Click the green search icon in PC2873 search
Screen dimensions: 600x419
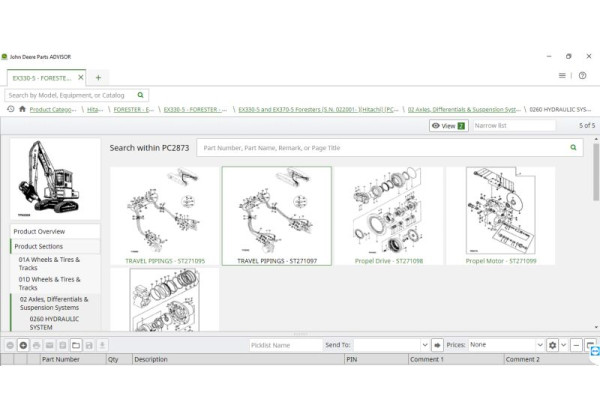click(x=574, y=147)
